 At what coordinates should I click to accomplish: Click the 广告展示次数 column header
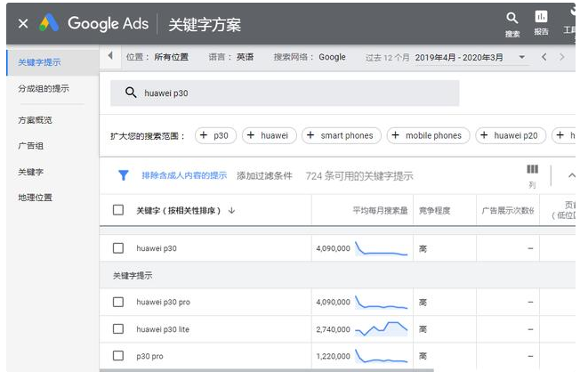508,210
